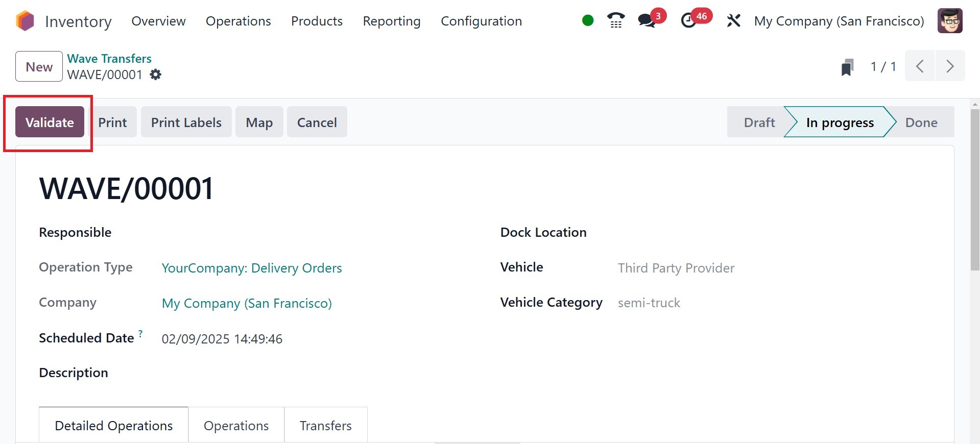Image resolution: width=980 pixels, height=444 pixels.
Task: Open the messages conversation icon
Action: point(647,20)
